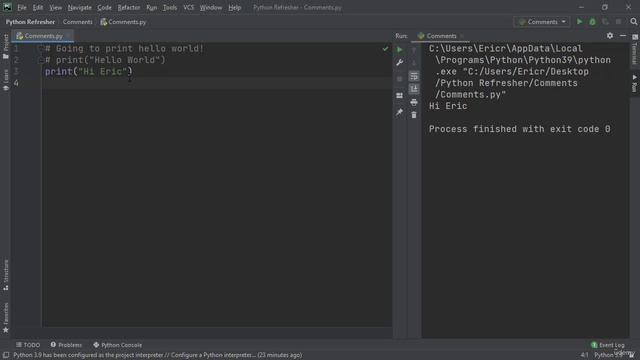Toggle scroll to end in console
This screenshot has width=640, height=360.
click(x=413, y=89)
